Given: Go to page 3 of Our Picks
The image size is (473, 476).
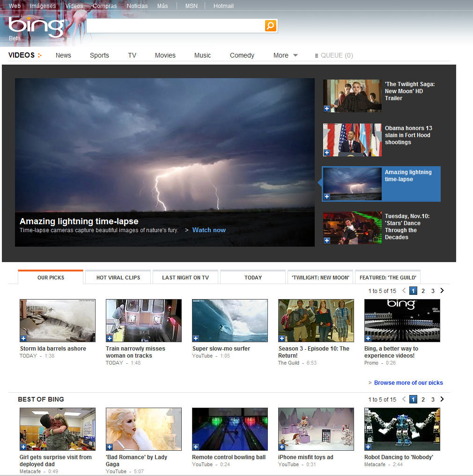Looking at the screenshot, I should coord(433,291).
